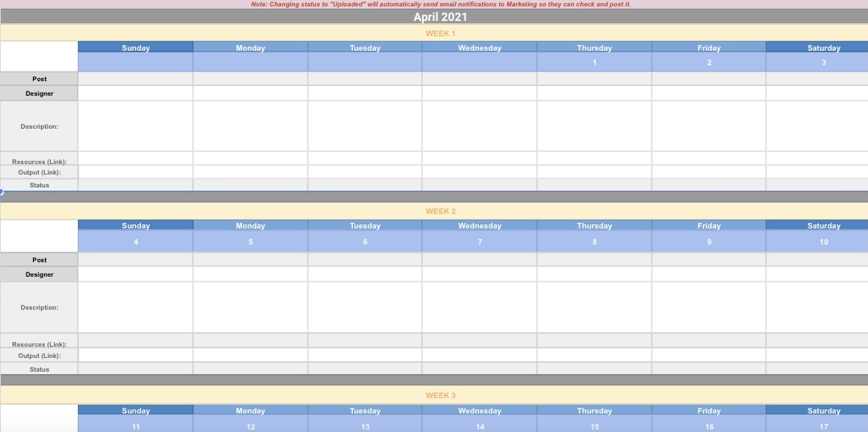868x432 pixels.
Task: Click date cell 13 in Week 3
Action: pos(365,424)
